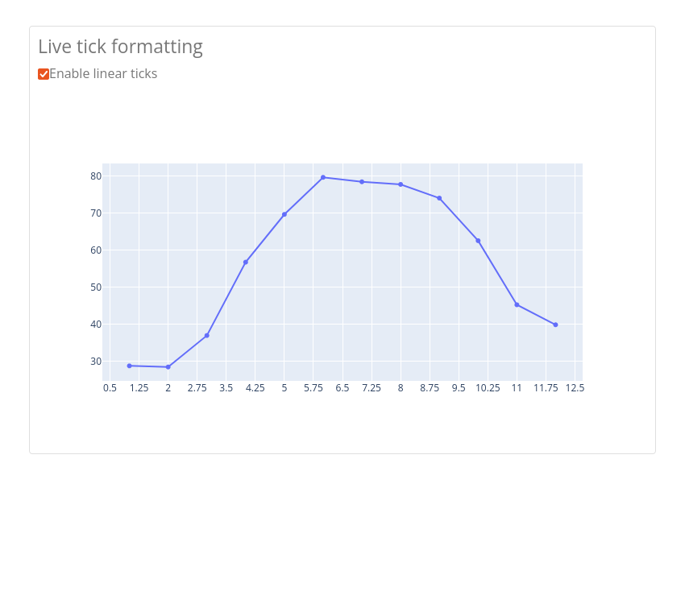685x616 pixels.
Task: Click the data point at x equals 8
Action: (401, 184)
